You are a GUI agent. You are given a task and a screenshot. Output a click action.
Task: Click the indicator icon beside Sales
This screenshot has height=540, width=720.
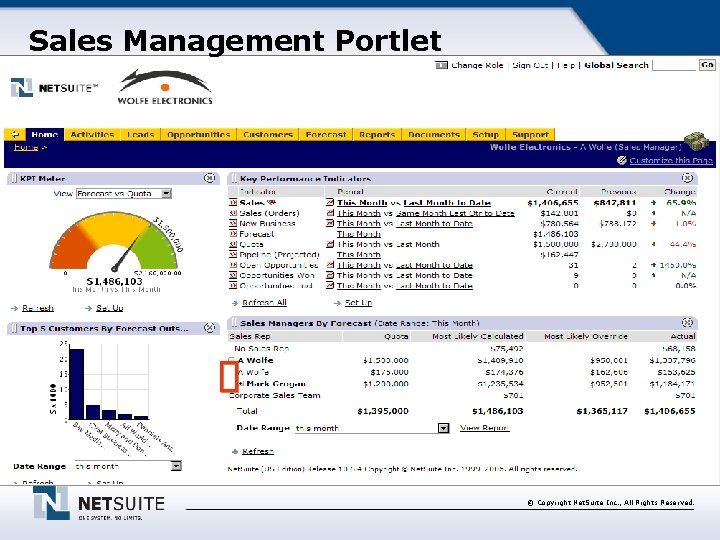point(233,202)
